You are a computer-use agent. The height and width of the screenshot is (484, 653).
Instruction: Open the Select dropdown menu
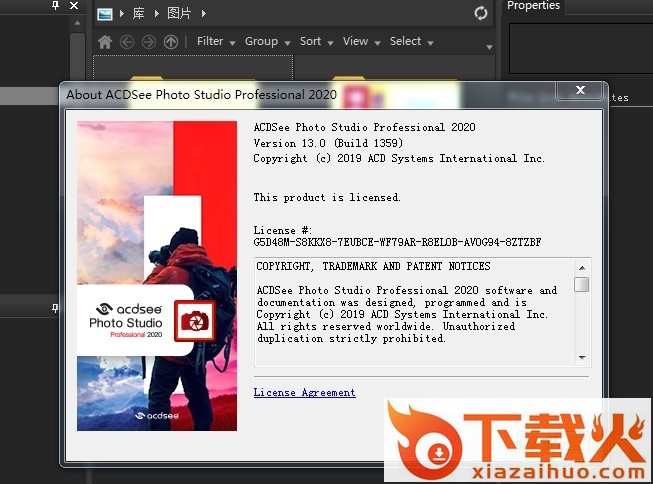point(411,41)
